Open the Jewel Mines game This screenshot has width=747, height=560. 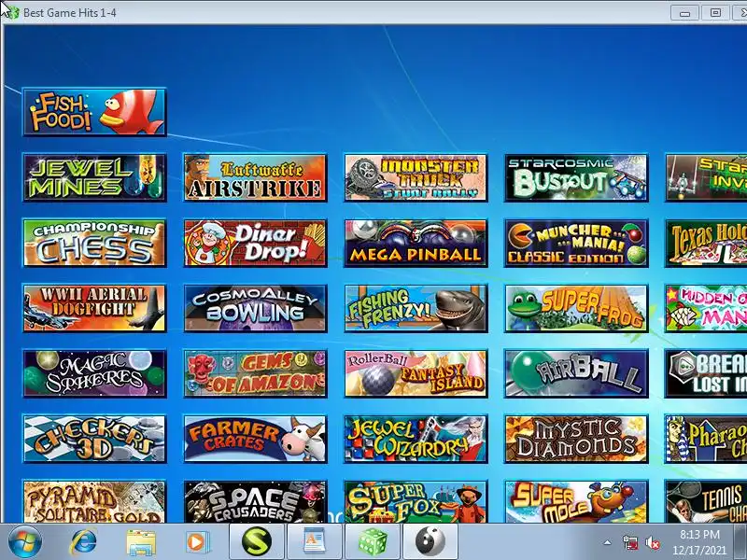pos(94,177)
